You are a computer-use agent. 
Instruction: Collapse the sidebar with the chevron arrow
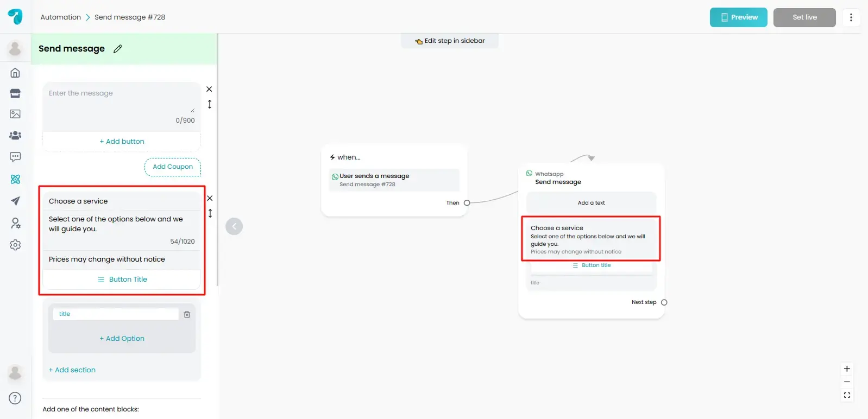pyautogui.click(x=234, y=226)
